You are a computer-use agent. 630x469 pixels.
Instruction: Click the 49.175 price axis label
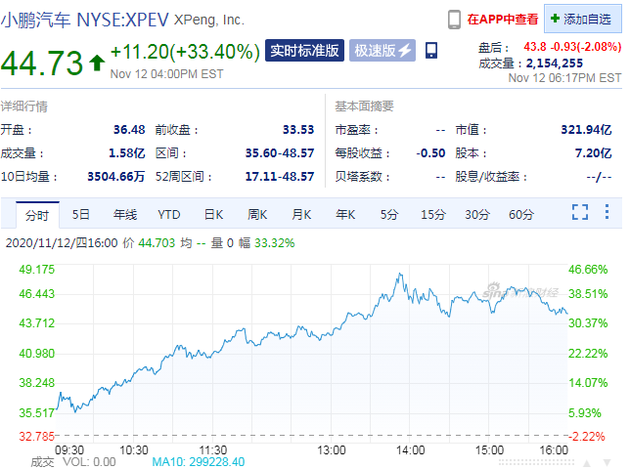tap(37, 270)
